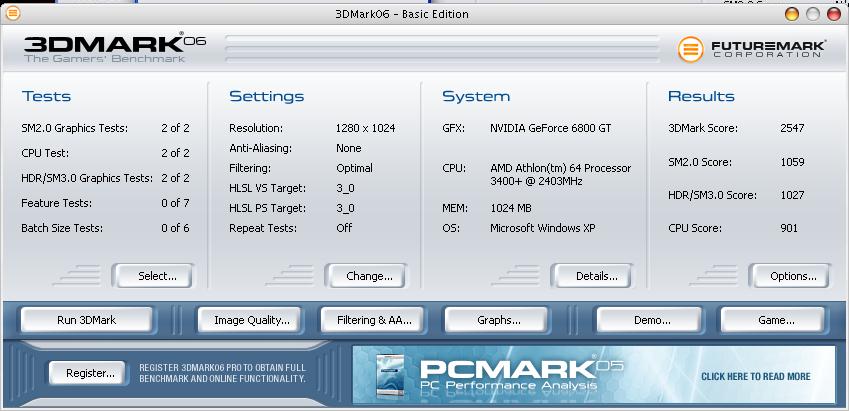Click the SM2.0 Score value 1059

(x=792, y=162)
